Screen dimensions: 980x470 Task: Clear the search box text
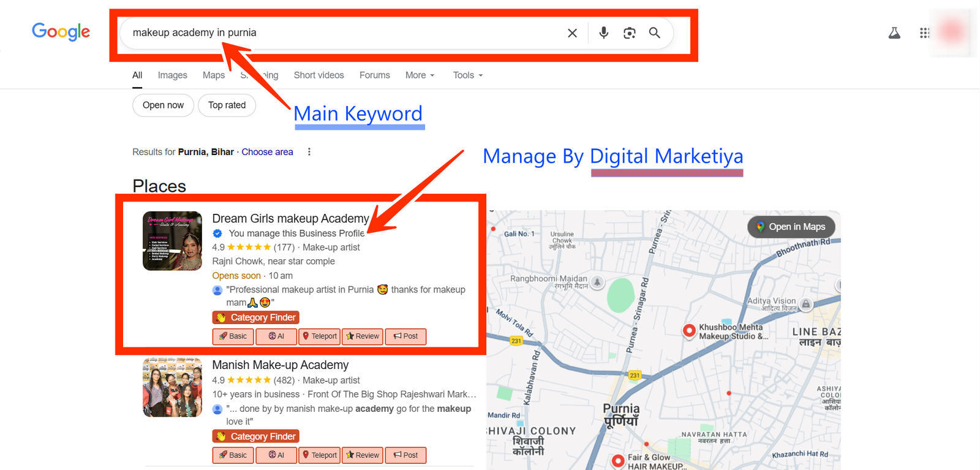572,33
